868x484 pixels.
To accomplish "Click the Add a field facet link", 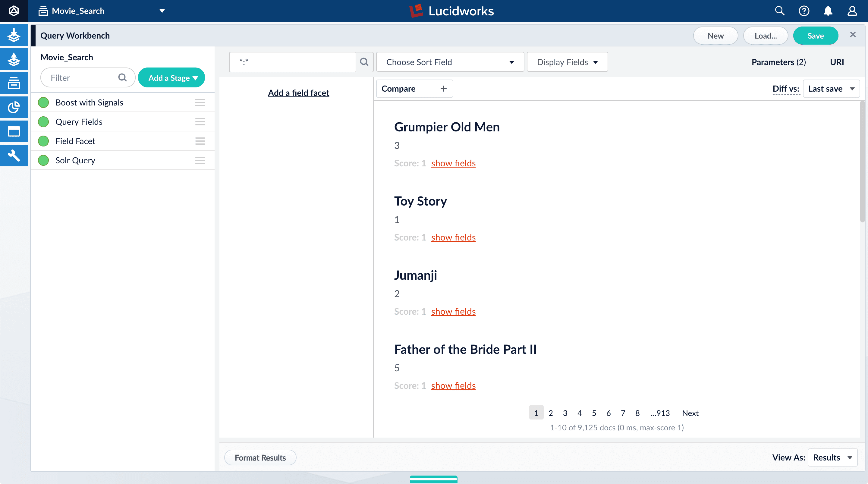I will click(298, 93).
